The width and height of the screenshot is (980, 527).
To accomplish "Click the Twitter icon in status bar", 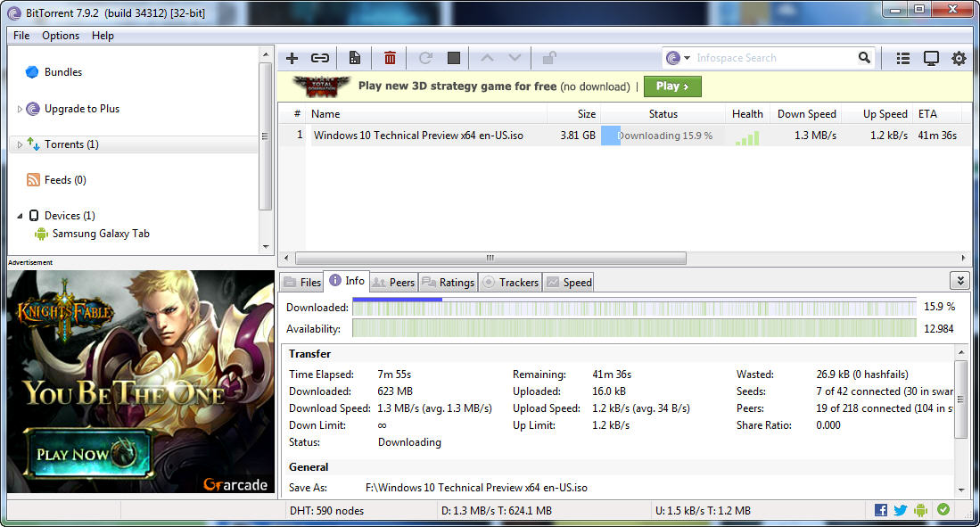I will tap(901, 510).
